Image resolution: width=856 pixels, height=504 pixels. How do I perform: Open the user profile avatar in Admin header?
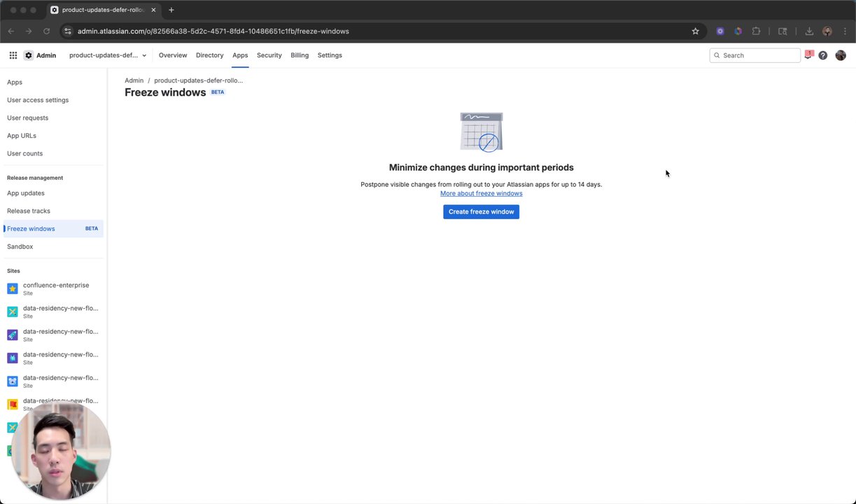click(841, 55)
